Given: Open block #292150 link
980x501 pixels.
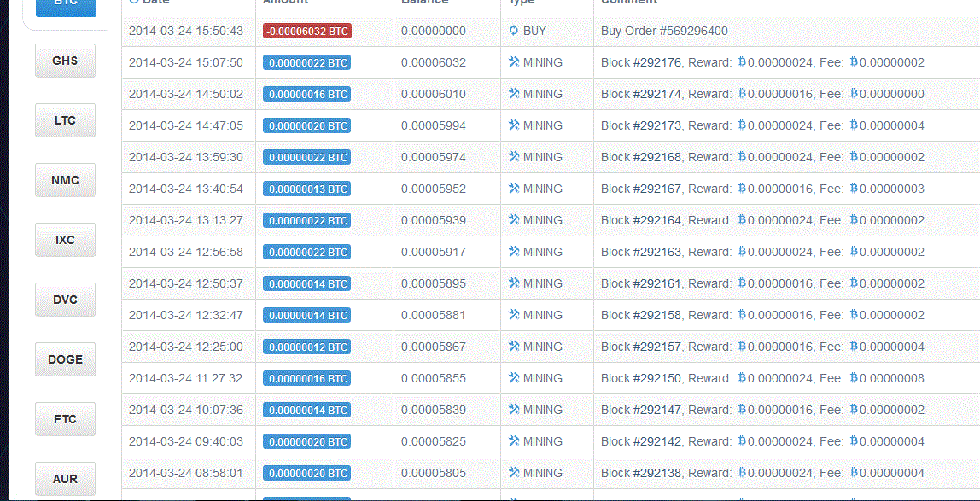Looking at the screenshot, I should point(656,378).
